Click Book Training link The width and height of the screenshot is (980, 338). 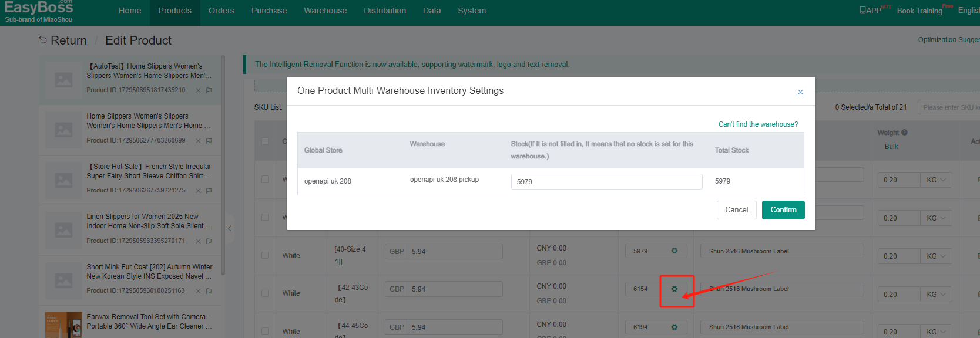919,11
